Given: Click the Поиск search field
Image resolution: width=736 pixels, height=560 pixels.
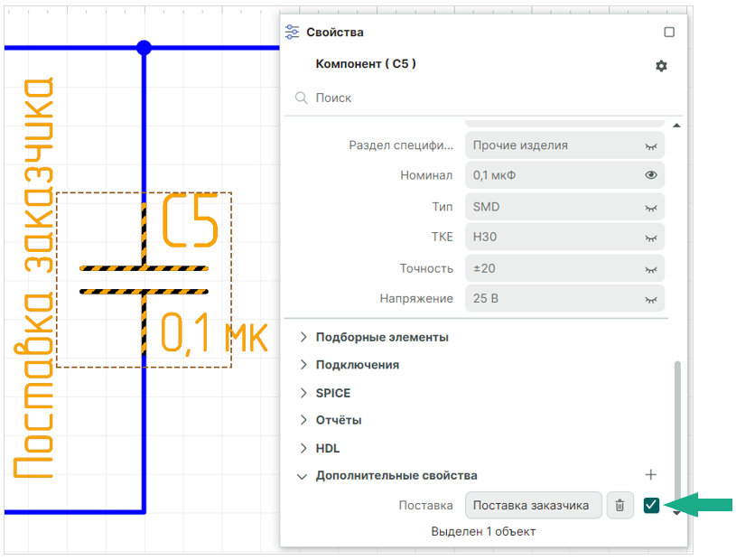Looking at the screenshot, I should click(x=479, y=98).
